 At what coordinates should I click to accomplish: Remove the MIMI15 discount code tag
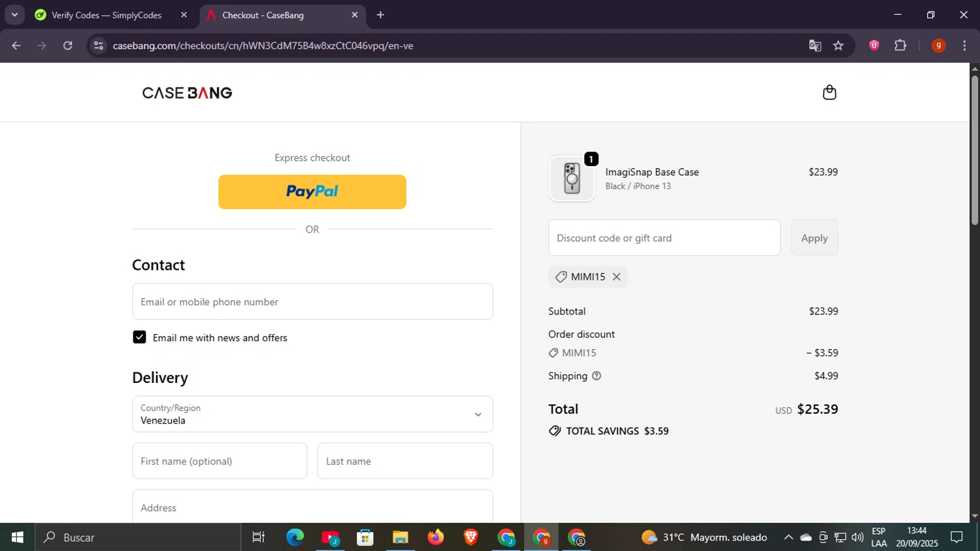[x=616, y=277]
